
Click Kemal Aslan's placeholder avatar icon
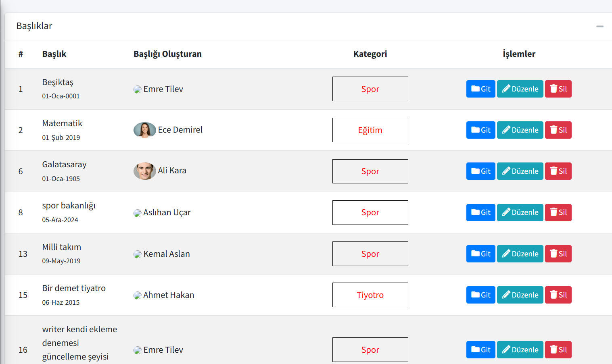(x=138, y=254)
